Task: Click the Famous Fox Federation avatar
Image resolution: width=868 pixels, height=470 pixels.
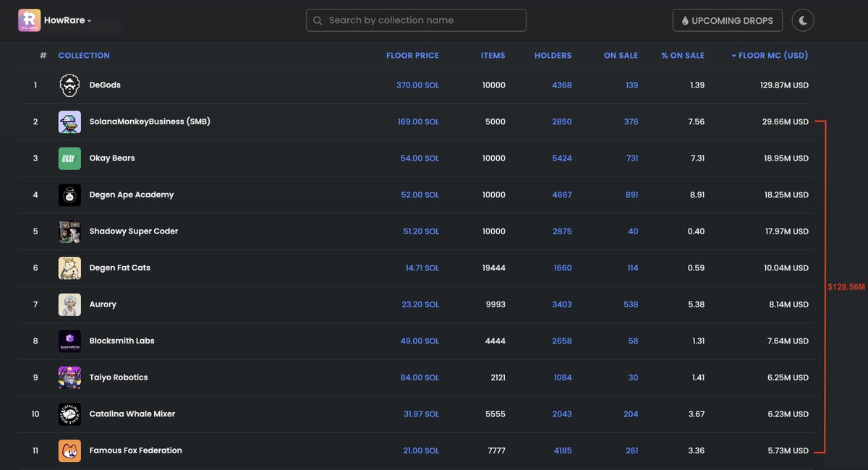Action: 69,450
